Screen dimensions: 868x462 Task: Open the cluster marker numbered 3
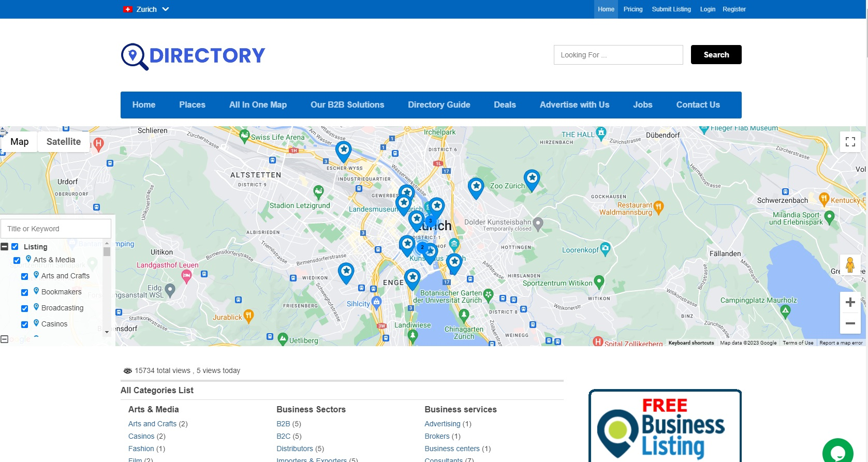[430, 221]
